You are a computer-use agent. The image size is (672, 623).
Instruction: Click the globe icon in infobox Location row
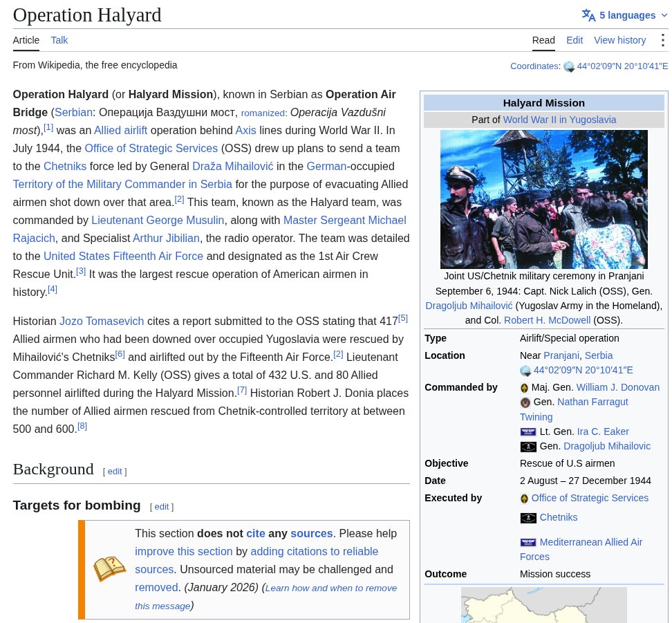pos(525,371)
